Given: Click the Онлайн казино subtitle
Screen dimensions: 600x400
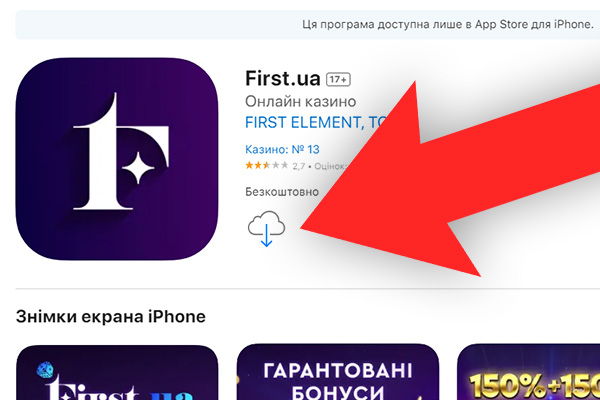Looking at the screenshot, I should pyautogui.click(x=300, y=101).
